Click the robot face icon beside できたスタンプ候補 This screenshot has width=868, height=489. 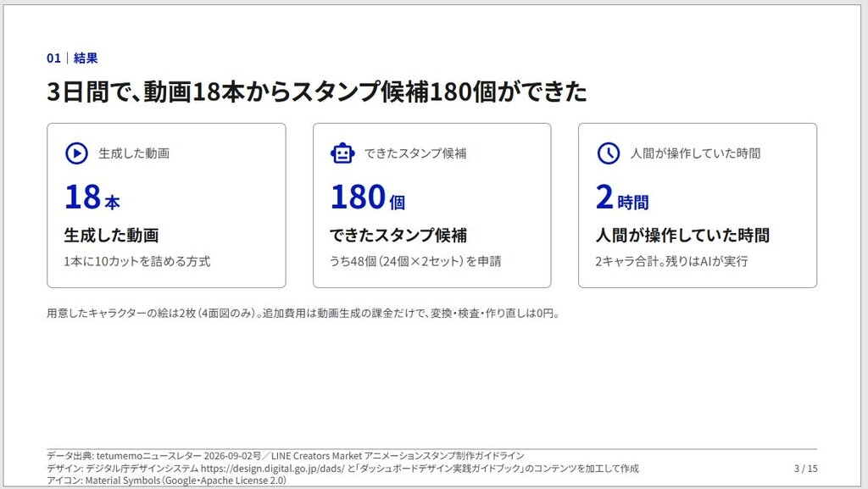point(342,153)
